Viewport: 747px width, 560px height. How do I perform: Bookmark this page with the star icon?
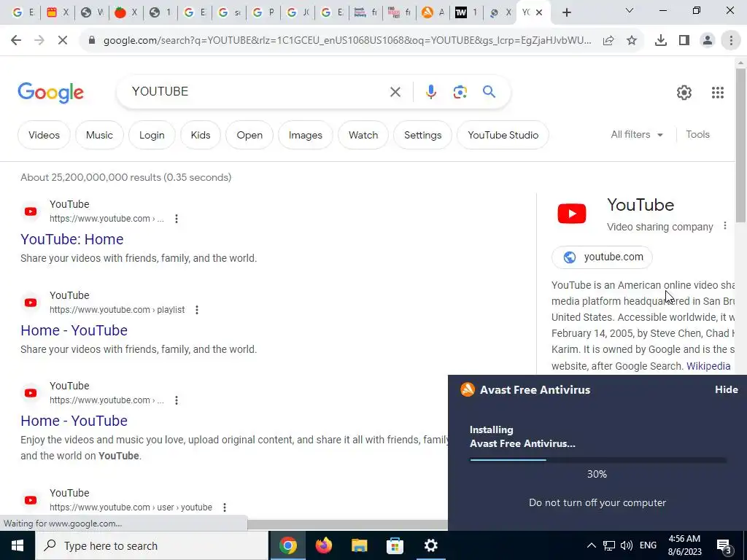click(x=632, y=41)
